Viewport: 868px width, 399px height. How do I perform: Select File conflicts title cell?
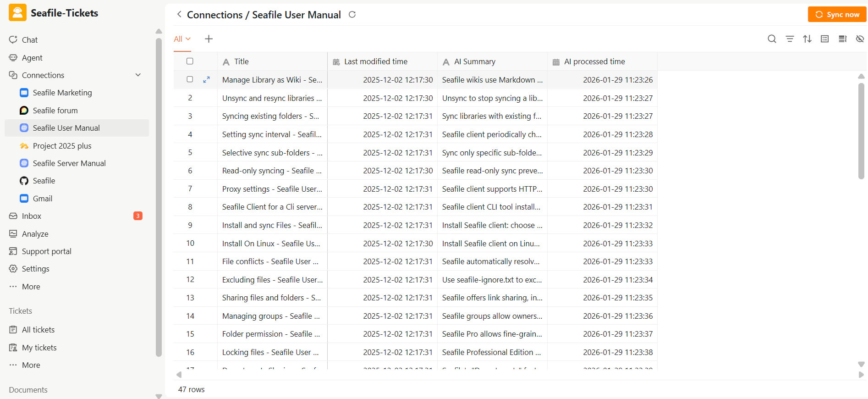[x=272, y=261]
